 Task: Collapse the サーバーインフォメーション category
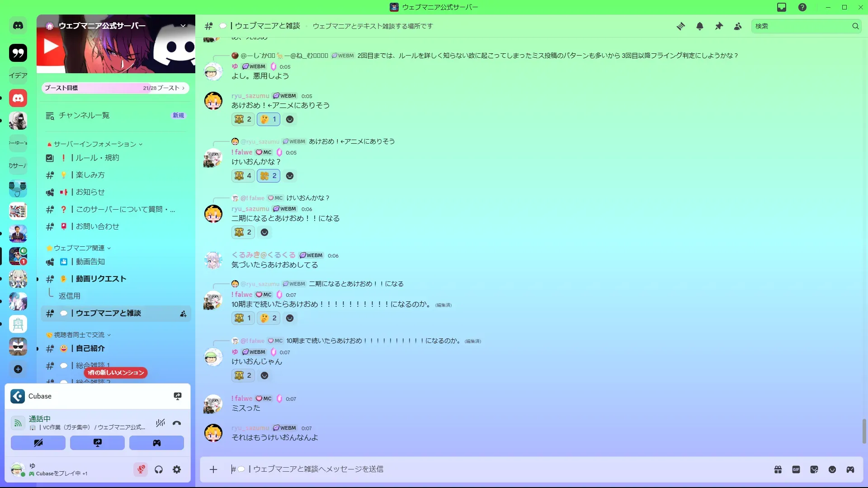click(x=94, y=144)
